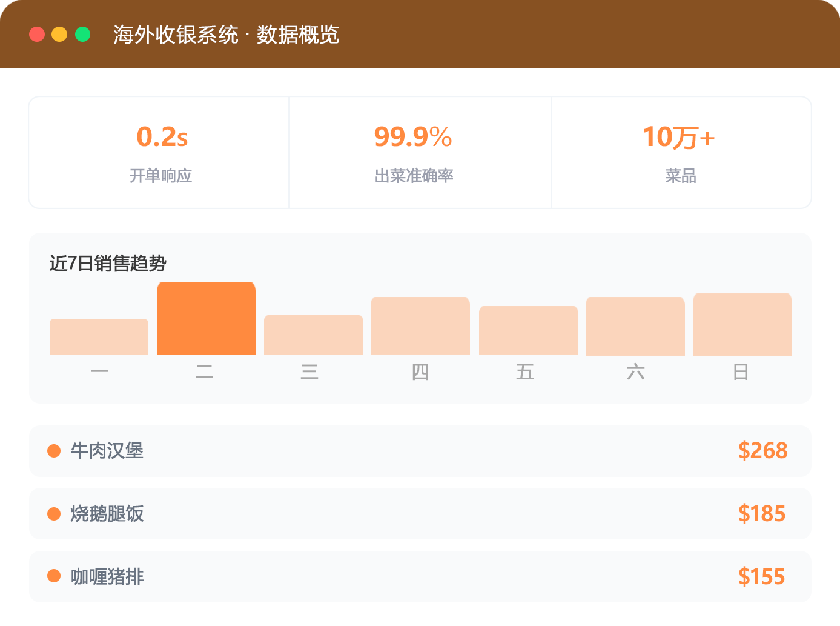Click the $268 price for 牛肉汉堡
This screenshot has width=840, height=626.
(762, 451)
